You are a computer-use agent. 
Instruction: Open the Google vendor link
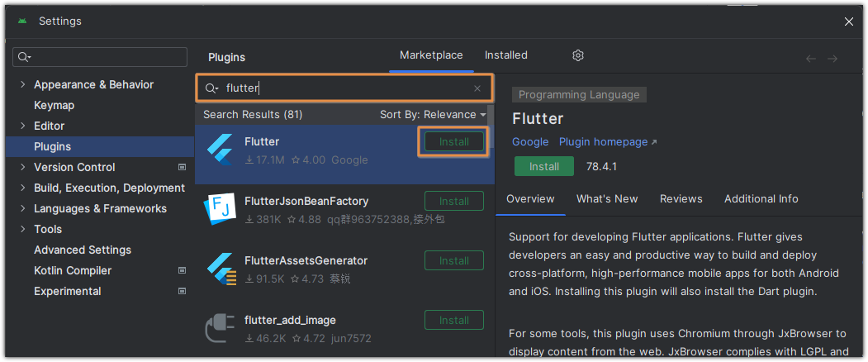point(530,142)
